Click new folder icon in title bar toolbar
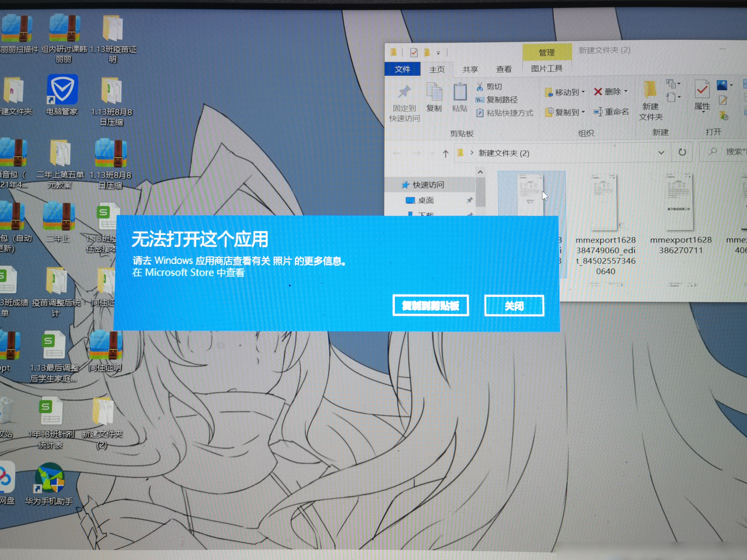The height and width of the screenshot is (560, 747). [x=427, y=52]
